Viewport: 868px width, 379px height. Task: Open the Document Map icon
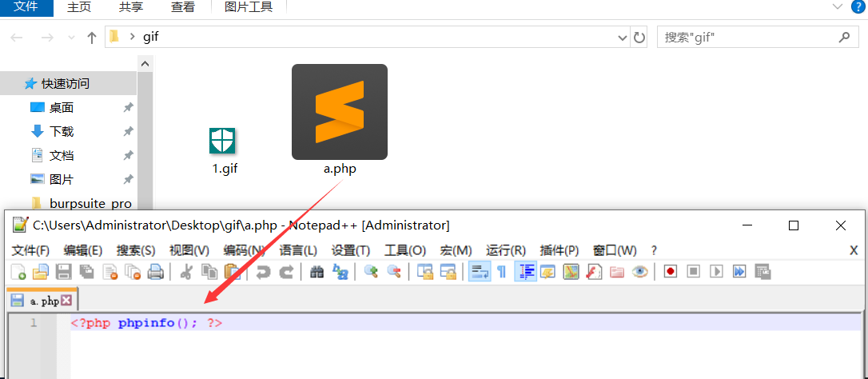[x=571, y=272]
